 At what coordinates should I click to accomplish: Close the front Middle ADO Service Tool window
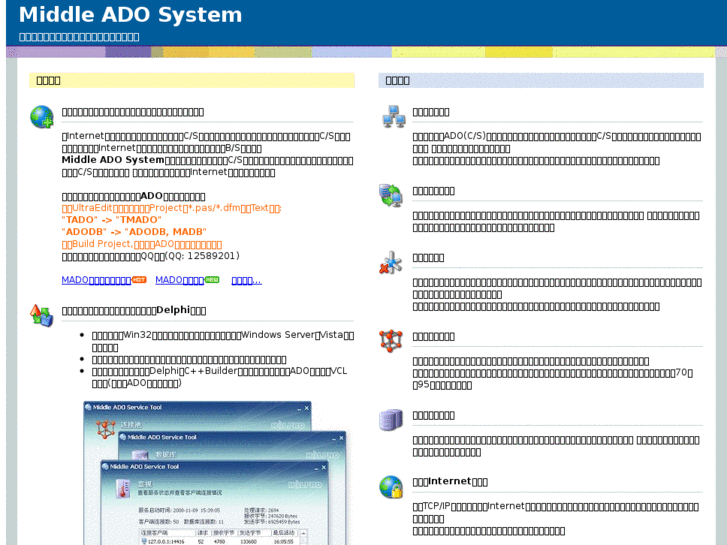pyautogui.click(x=324, y=467)
